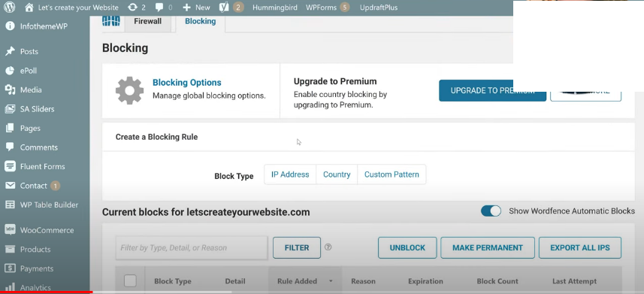Click the ePoll pie chart icon
The image size is (644, 294).
10,71
